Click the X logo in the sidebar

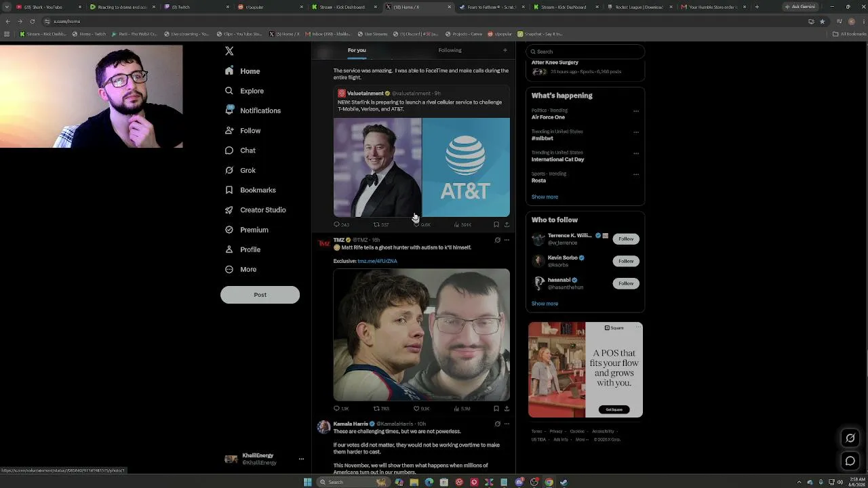click(x=229, y=51)
